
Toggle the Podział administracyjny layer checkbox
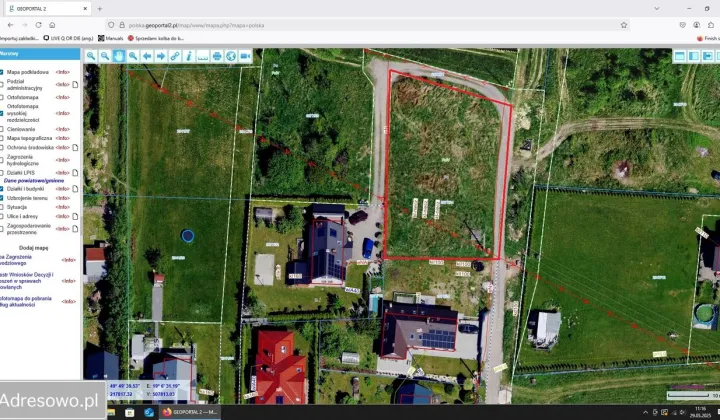coord(1,84)
